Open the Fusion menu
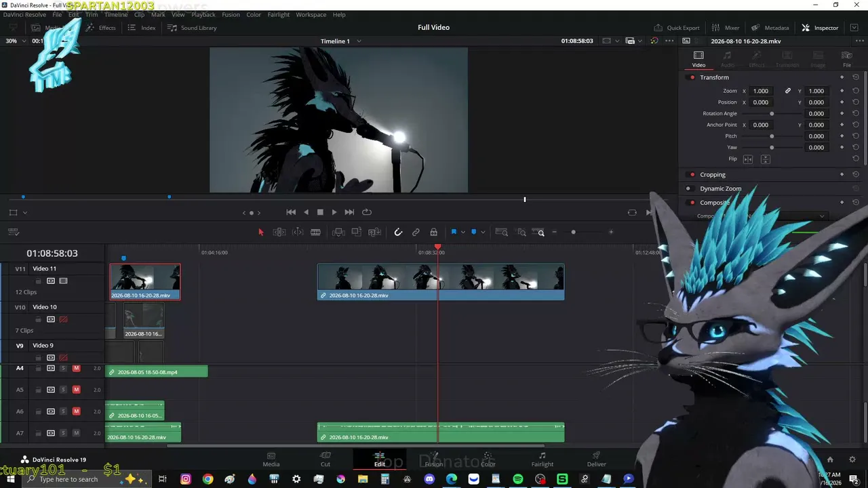Image resolution: width=868 pixels, height=488 pixels. 231,14
